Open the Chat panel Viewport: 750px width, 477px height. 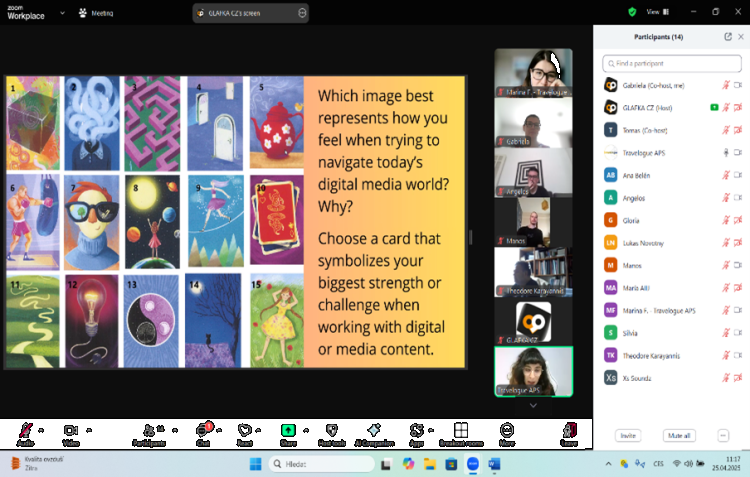(203, 432)
